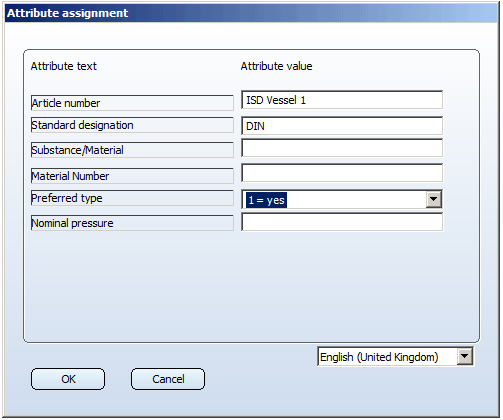Image resolution: width=503 pixels, height=420 pixels.
Task: Click the empty Nominal pressure value field
Action: [x=342, y=222]
